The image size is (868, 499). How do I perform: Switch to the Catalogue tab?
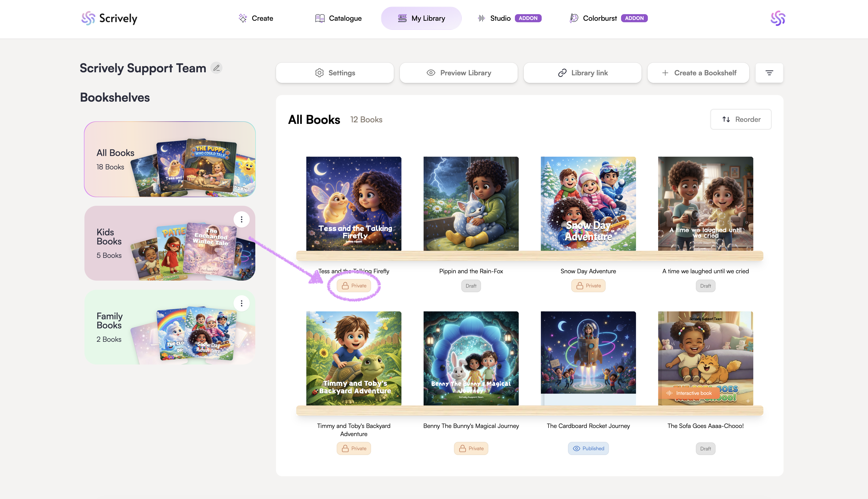338,18
